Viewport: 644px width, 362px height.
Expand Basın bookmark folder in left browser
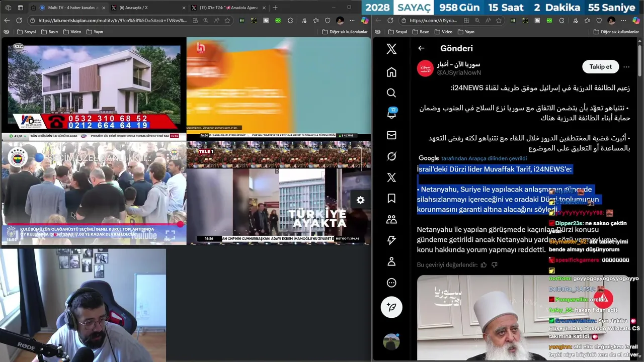pyautogui.click(x=49, y=32)
